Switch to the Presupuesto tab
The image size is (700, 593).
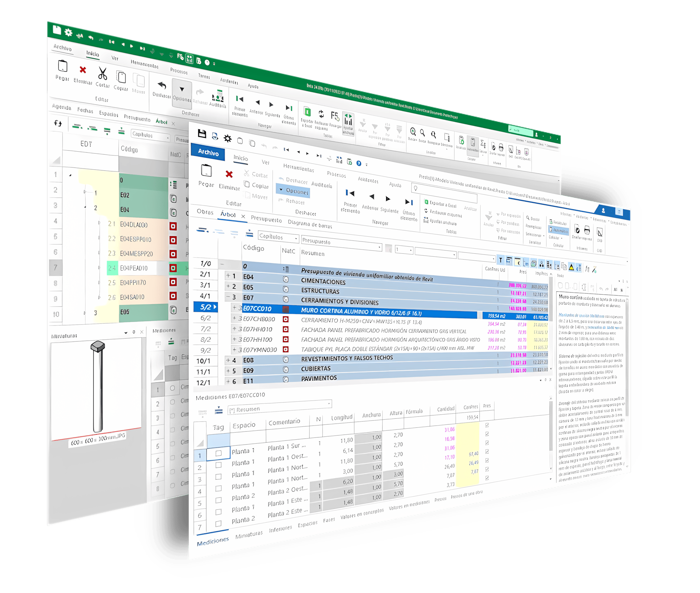point(266,219)
